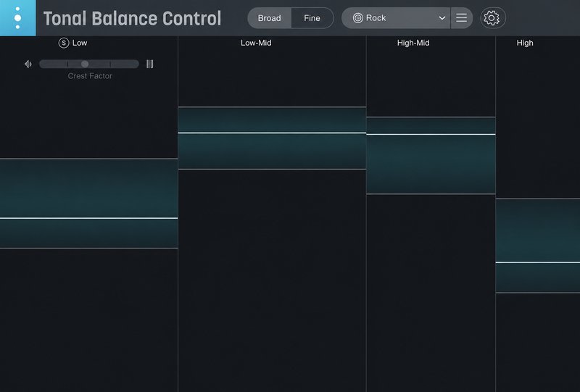580x392 pixels.
Task: Click the Crest Factor label
Action: 90,76
